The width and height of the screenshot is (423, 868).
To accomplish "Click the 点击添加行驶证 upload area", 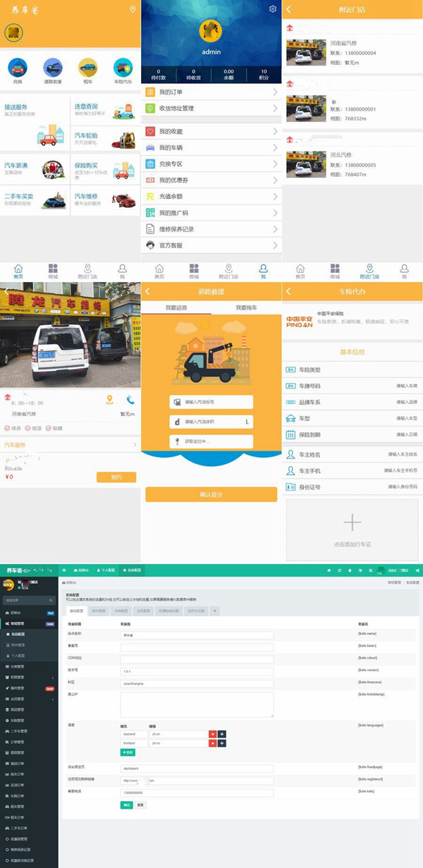I will tap(352, 527).
